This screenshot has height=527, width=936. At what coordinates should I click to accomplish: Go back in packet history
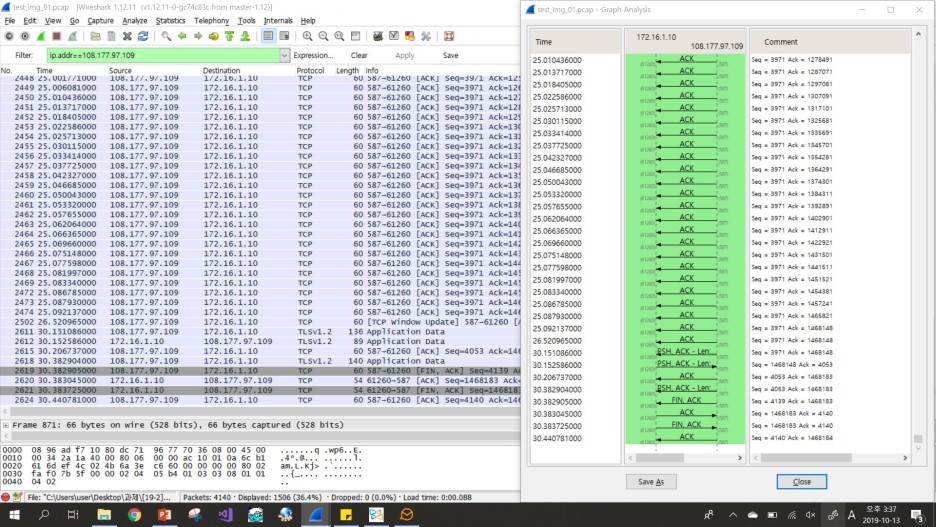(182, 36)
